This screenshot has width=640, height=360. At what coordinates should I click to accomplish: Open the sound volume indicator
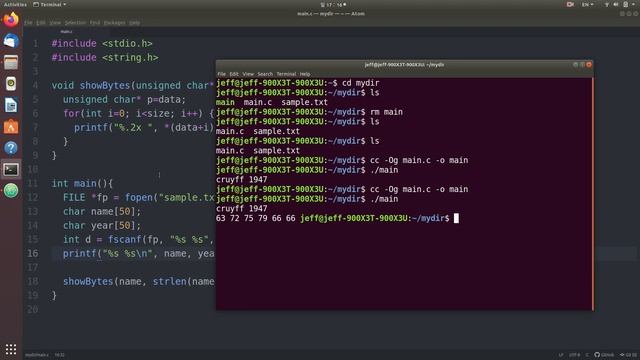point(616,4)
